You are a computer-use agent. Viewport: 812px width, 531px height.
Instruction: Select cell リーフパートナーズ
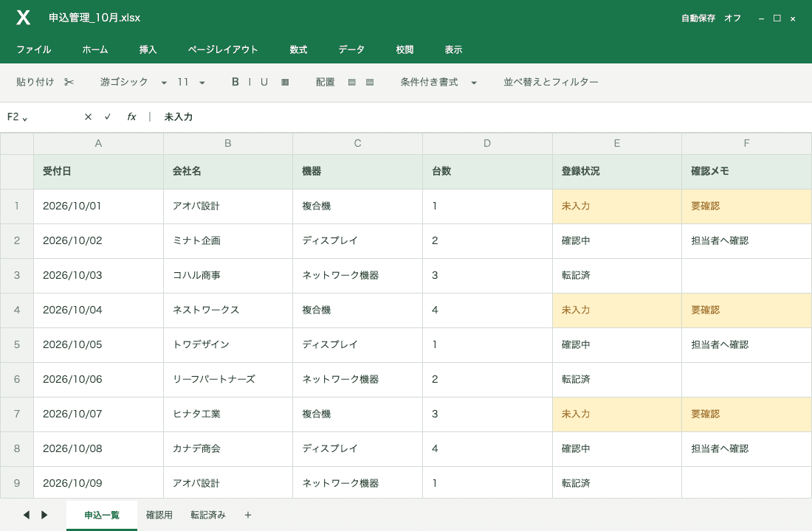point(228,379)
